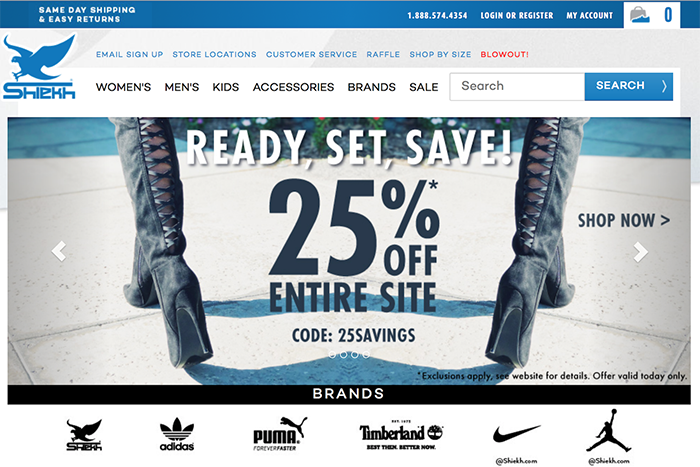
Task: Open the Men's menu
Action: (x=182, y=87)
